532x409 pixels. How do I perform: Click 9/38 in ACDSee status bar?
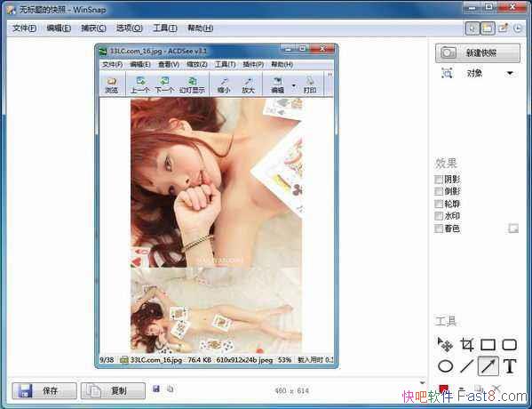(107, 360)
